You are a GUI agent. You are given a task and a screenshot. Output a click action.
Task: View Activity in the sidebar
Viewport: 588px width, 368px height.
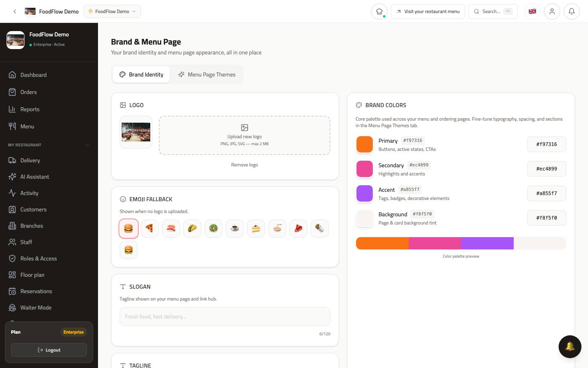pos(49,193)
